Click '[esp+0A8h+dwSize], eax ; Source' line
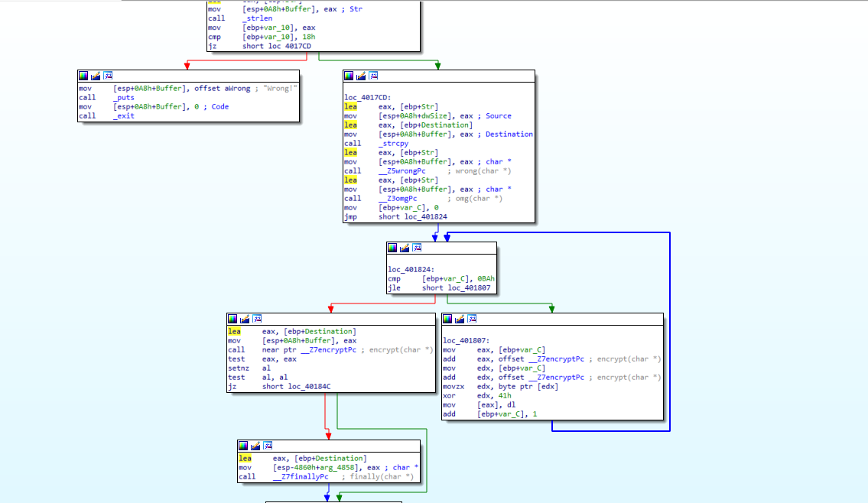 click(x=428, y=115)
